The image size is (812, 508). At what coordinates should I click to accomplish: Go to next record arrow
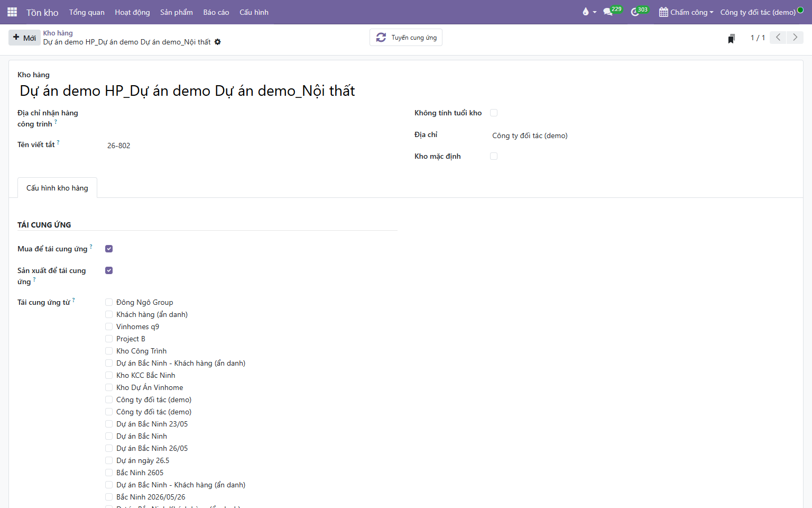[795, 37]
